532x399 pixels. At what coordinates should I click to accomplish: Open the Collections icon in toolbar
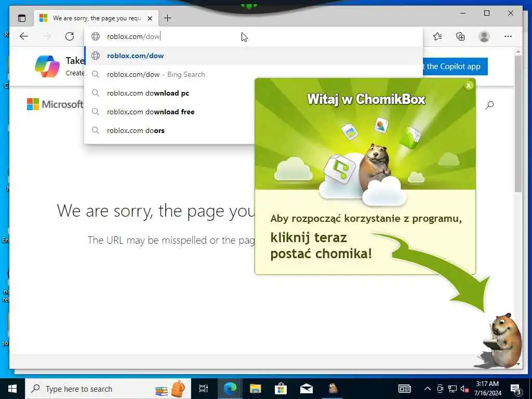click(x=460, y=36)
